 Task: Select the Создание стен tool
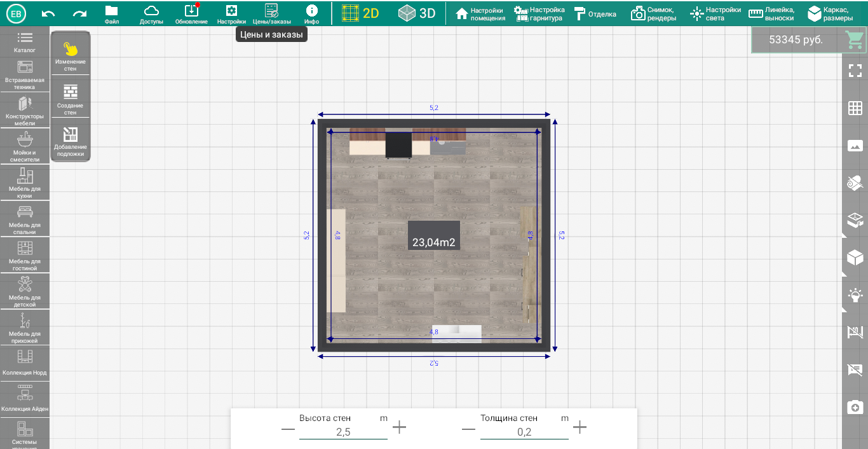click(x=71, y=99)
